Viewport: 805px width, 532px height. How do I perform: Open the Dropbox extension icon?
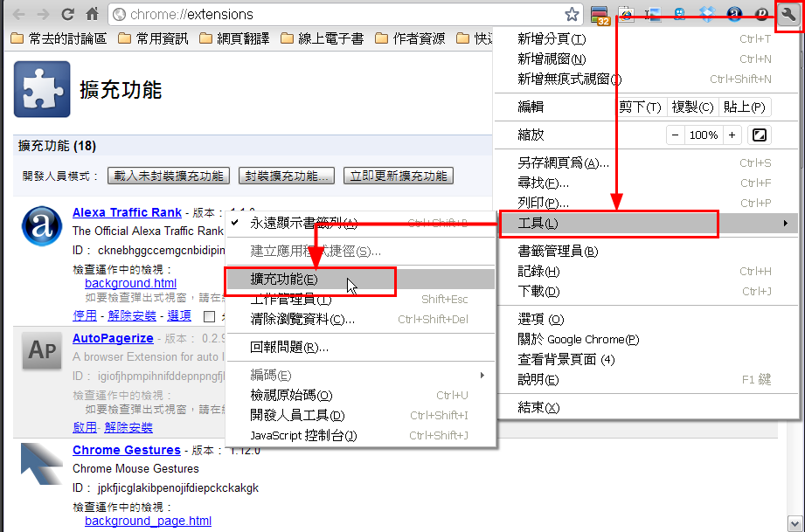(x=707, y=14)
